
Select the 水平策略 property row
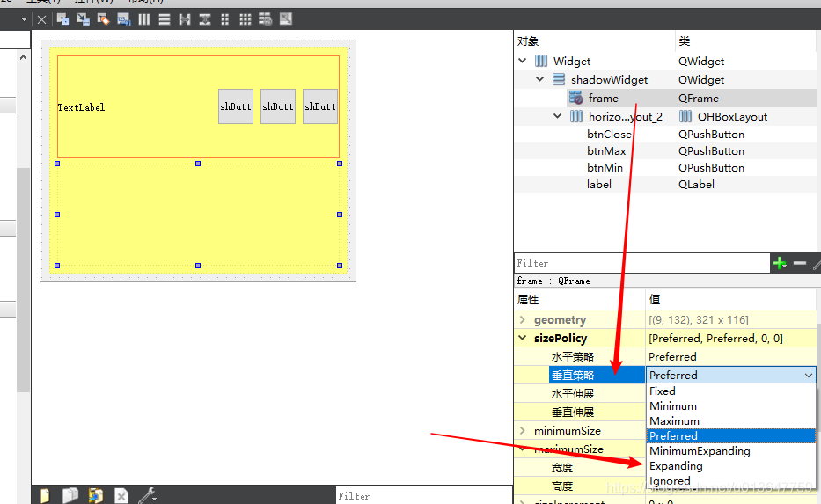(665, 356)
